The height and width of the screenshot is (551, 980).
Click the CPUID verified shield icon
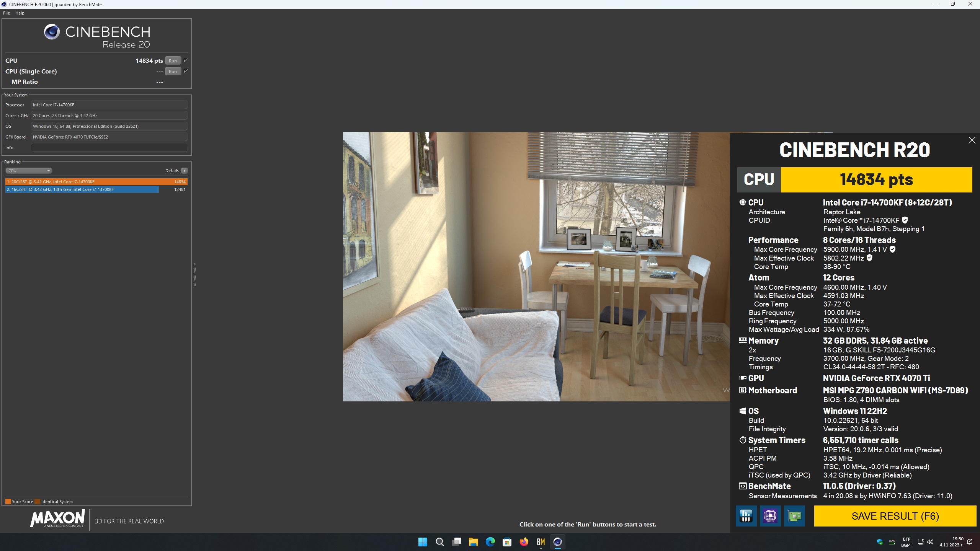(905, 220)
